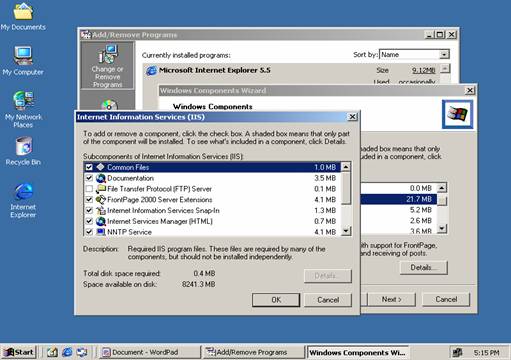Viewport: 511px width, 360px height.
Task: Enable the File Transfer Protocol (FTP) Server checkbox
Action: 89,189
